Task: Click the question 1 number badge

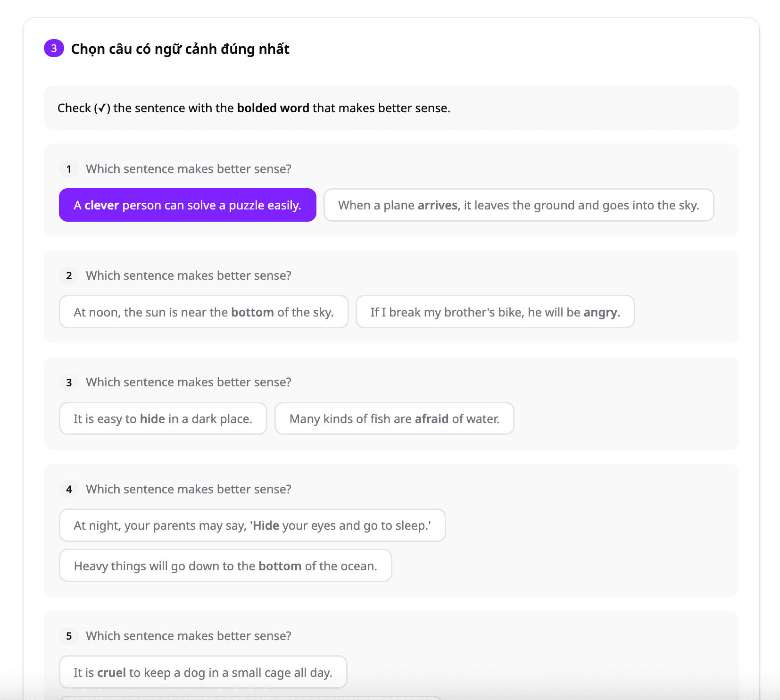Action: pyautogui.click(x=69, y=169)
